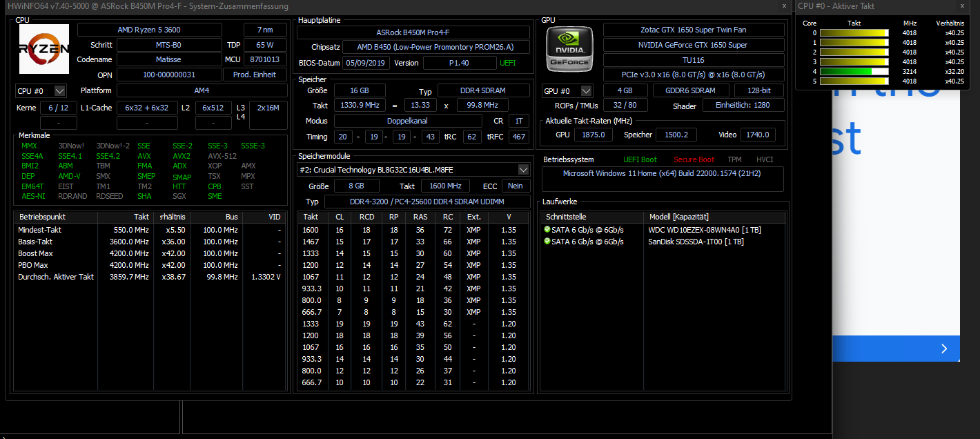Click the AVX2 feature flag
Image resolution: width=980 pixels, height=439 pixels.
tap(181, 156)
